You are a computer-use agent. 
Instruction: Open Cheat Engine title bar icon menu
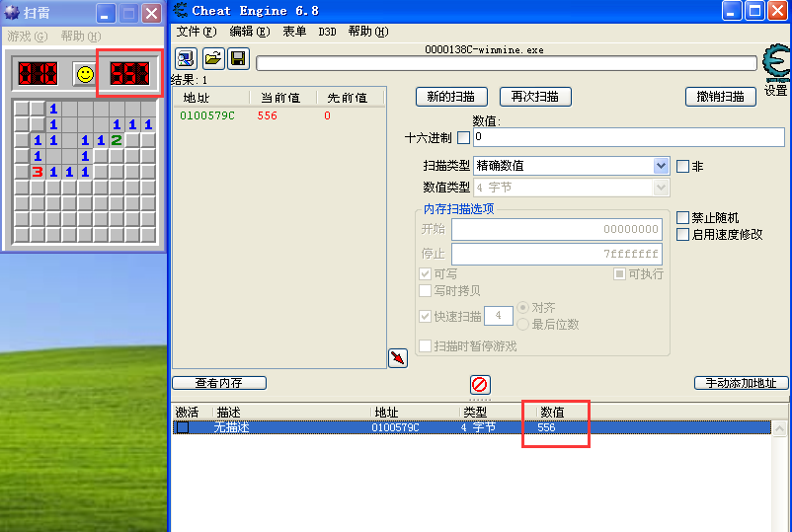(180, 11)
